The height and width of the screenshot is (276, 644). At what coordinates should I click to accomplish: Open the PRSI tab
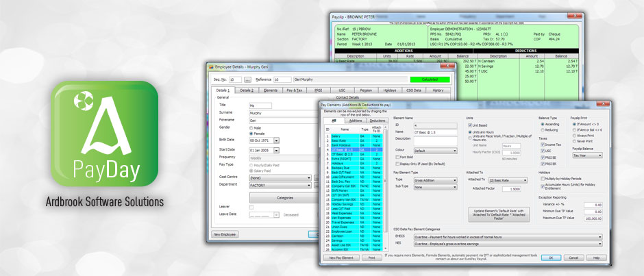click(x=318, y=90)
